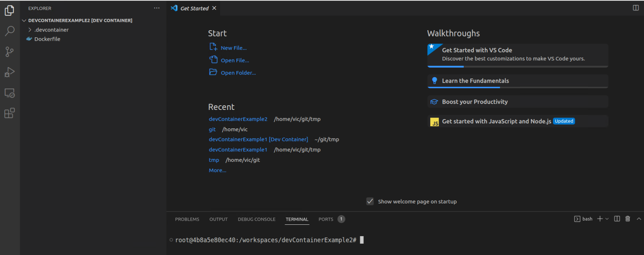The height and width of the screenshot is (255, 644).
Task: Open the terminal profile dropdown next to bash
Action: pos(607,219)
